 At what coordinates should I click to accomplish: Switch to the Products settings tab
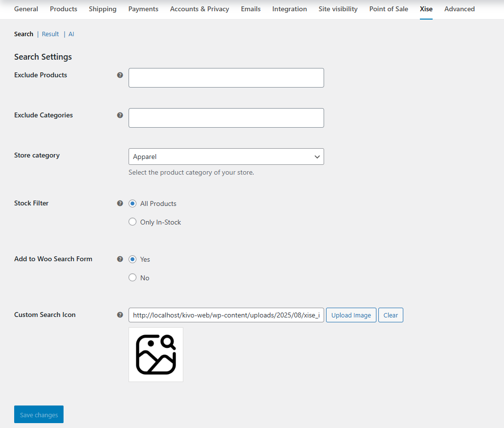coord(64,9)
